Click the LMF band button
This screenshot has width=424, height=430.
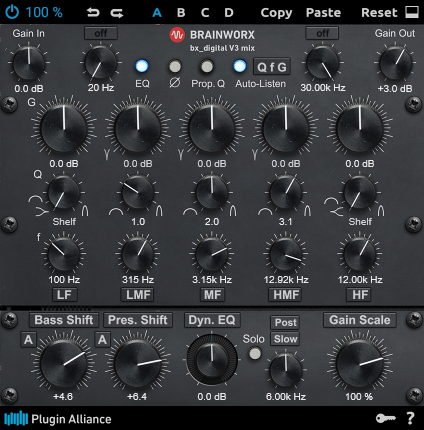138,295
